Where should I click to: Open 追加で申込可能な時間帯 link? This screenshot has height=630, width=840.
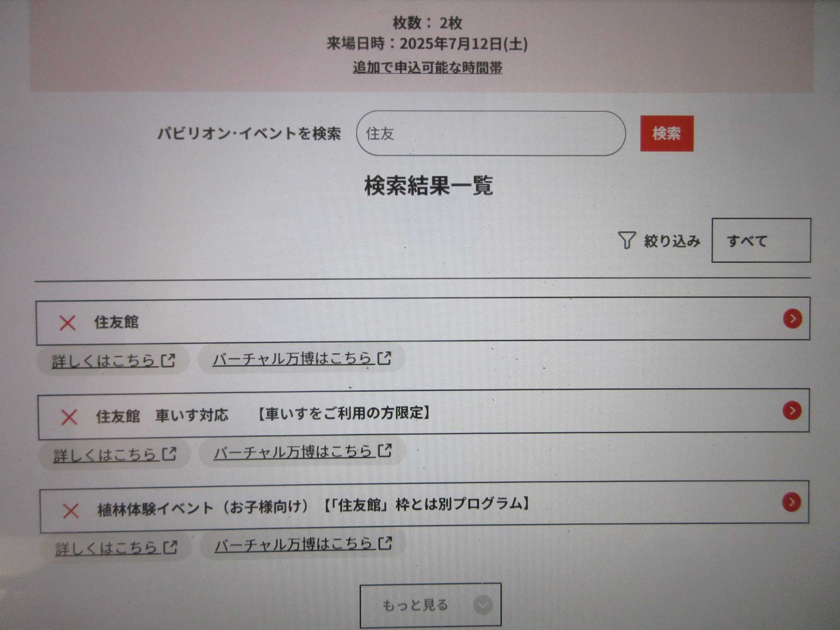tap(427, 67)
